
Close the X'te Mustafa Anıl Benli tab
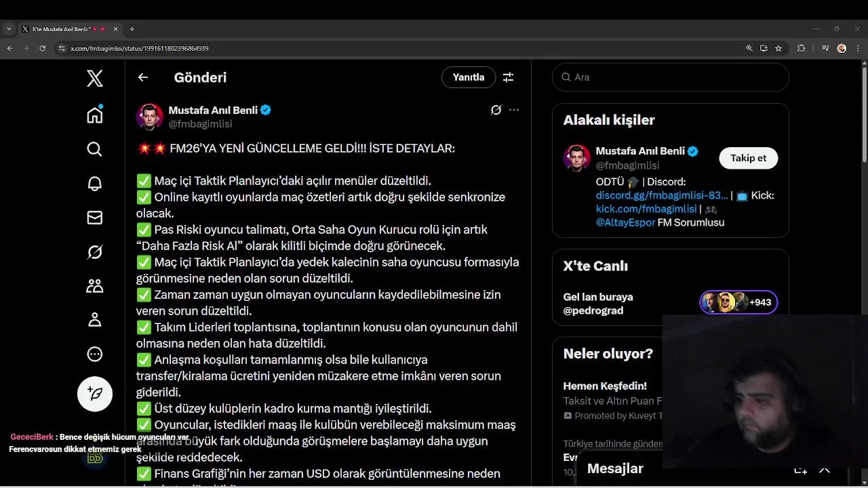pyautogui.click(x=115, y=29)
